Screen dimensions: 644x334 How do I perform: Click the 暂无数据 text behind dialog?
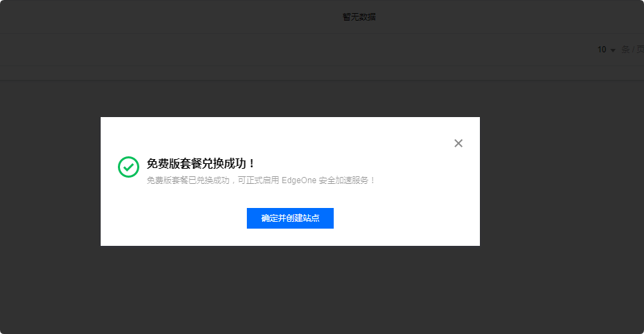[359, 17]
